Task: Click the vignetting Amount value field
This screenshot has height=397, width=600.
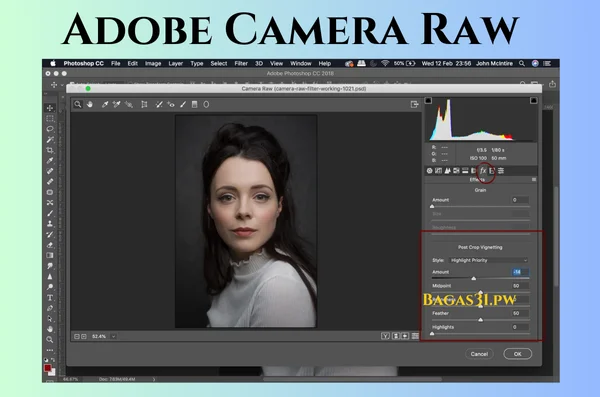Action: coord(520,272)
